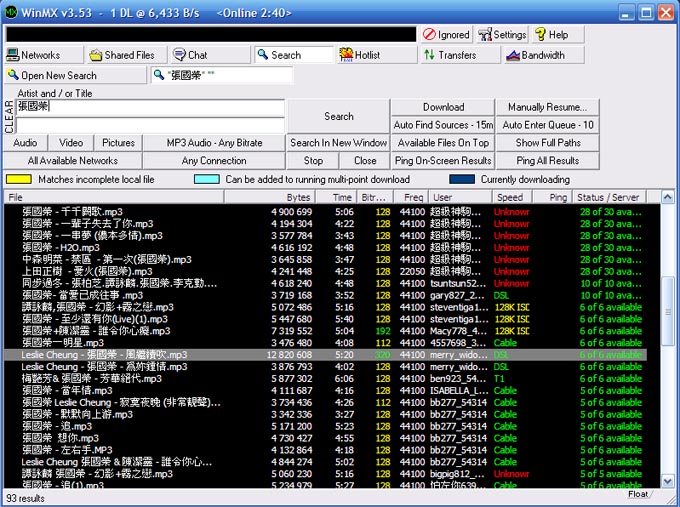The width and height of the screenshot is (680, 507).
Task: Click the large Search button
Action: point(339,116)
